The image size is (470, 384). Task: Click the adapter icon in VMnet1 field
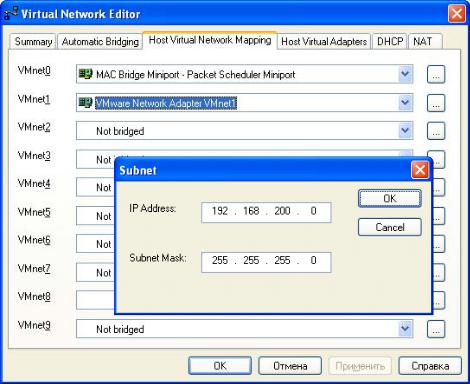pos(85,102)
